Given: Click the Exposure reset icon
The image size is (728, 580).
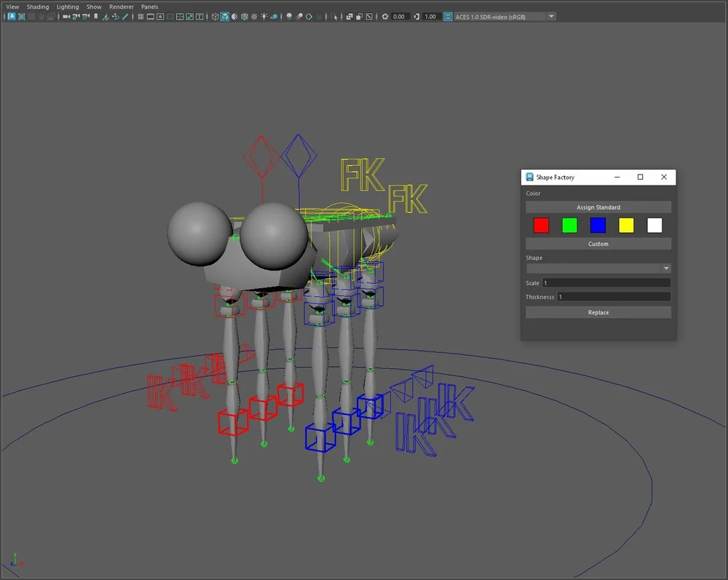Looking at the screenshot, I should [385, 17].
